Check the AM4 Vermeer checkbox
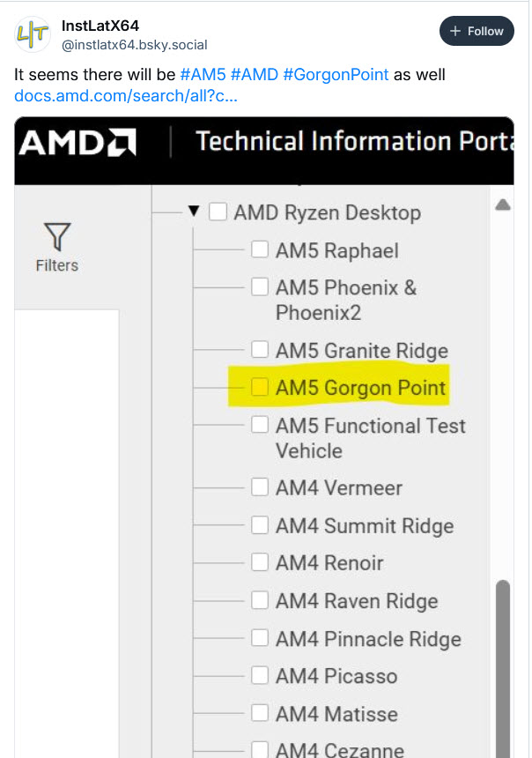This screenshot has width=532, height=758. [x=260, y=487]
